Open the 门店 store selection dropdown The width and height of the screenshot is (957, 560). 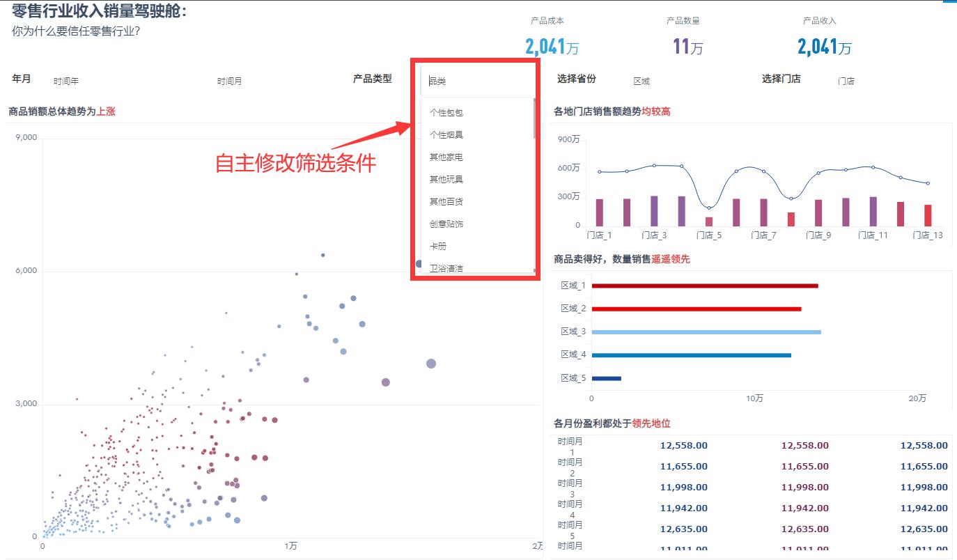pos(846,81)
